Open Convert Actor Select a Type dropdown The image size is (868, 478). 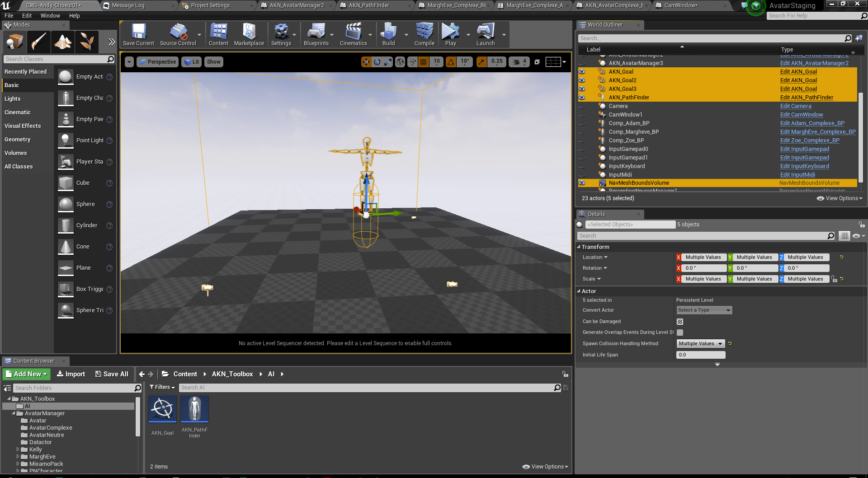[704, 310]
